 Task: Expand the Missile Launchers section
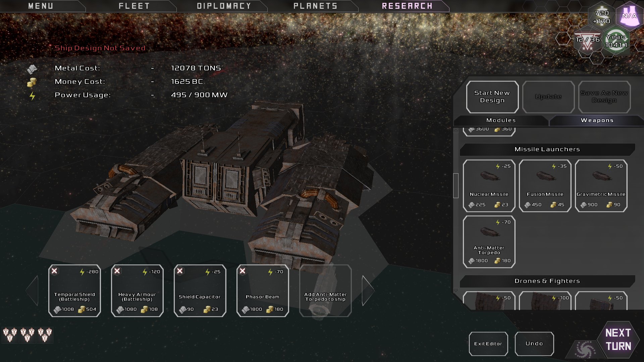point(547,149)
